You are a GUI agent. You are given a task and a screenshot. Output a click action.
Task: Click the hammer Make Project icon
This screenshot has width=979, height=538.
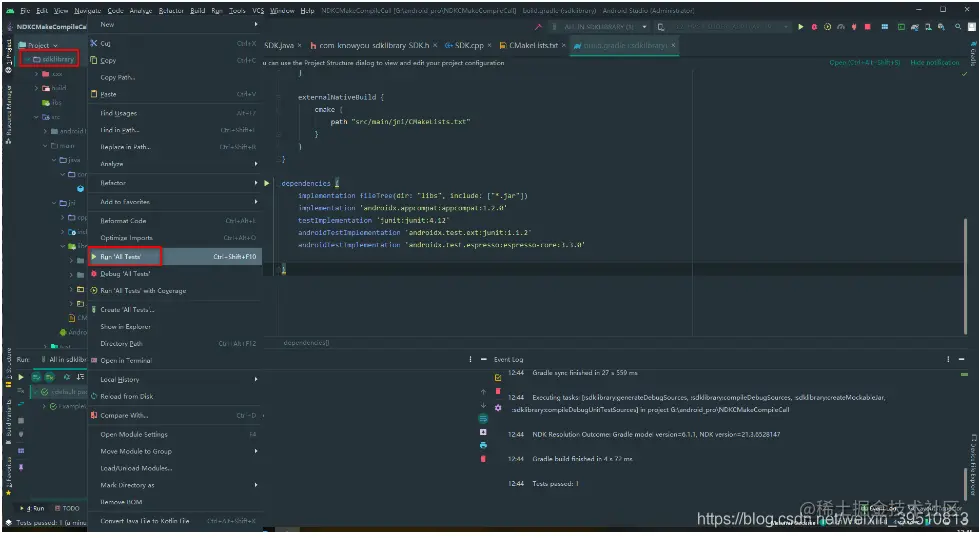(538, 27)
